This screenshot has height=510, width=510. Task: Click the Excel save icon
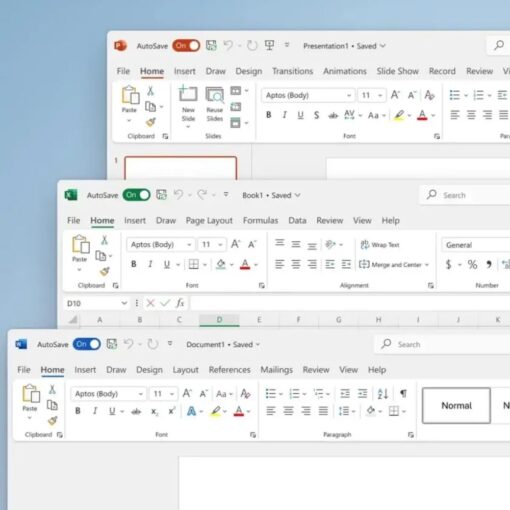tap(161, 195)
